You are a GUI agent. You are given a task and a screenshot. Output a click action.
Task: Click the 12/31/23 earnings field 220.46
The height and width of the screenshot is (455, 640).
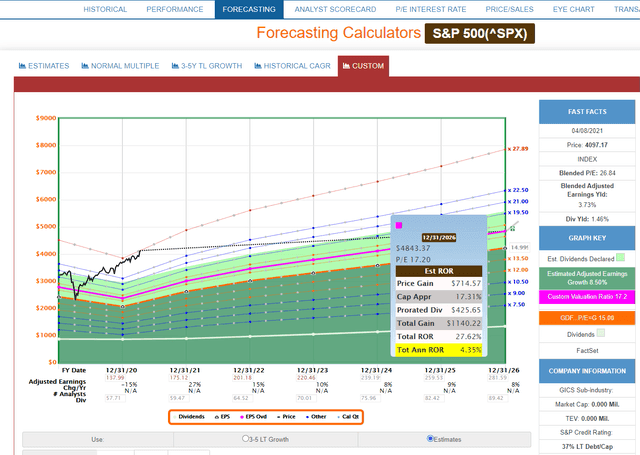click(x=306, y=377)
